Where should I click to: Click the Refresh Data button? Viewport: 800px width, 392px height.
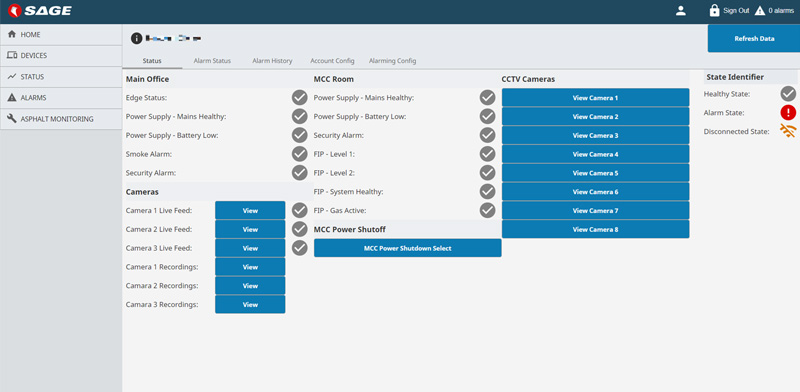point(754,38)
